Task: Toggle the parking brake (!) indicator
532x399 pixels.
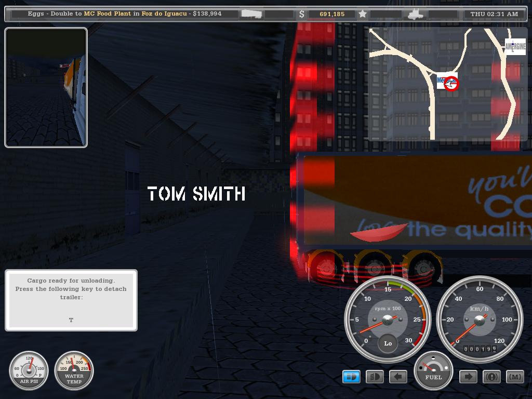Action: [491, 377]
